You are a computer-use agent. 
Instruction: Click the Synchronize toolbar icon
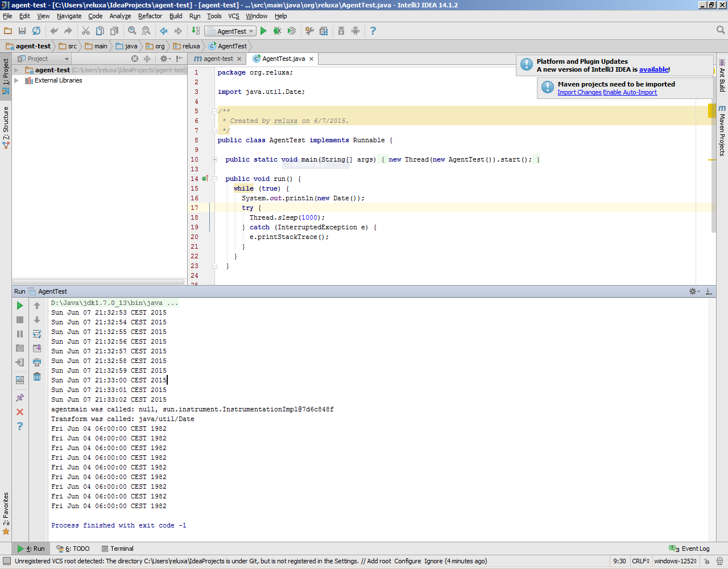pos(36,31)
